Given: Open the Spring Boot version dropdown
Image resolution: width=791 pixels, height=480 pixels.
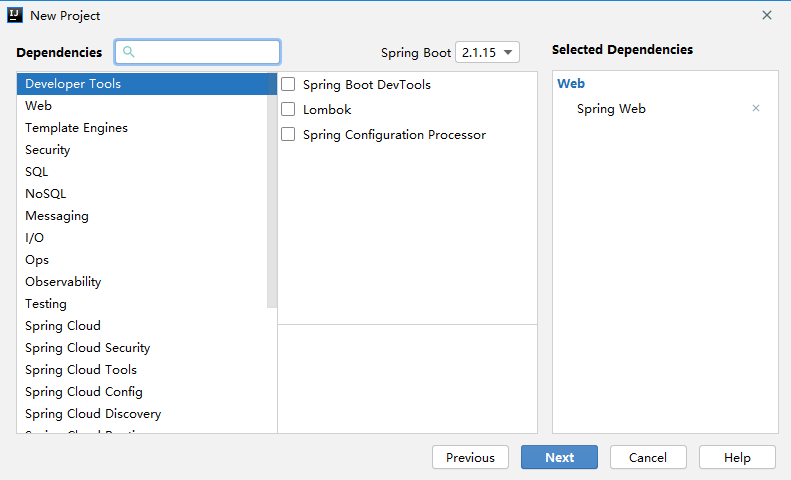Looking at the screenshot, I should (487, 52).
